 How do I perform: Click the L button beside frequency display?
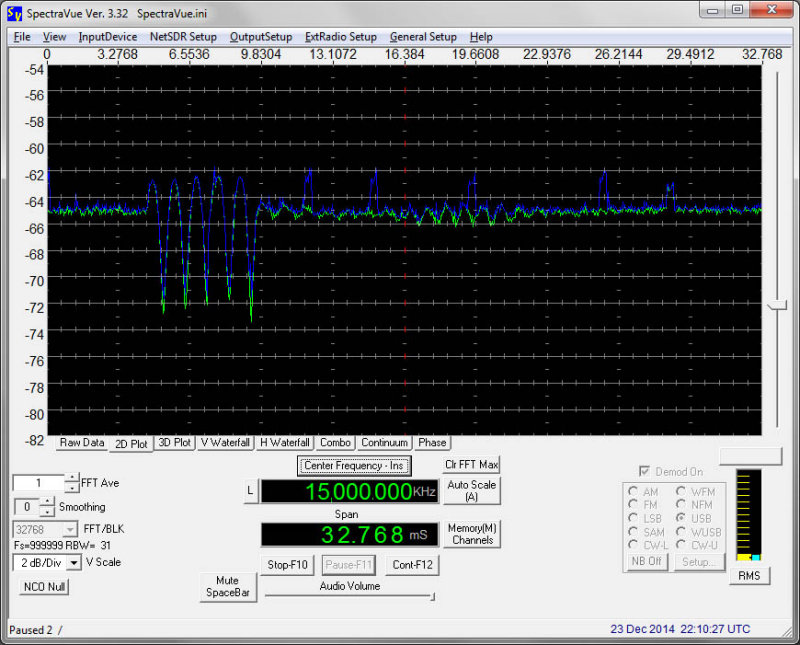click(250, 490)
